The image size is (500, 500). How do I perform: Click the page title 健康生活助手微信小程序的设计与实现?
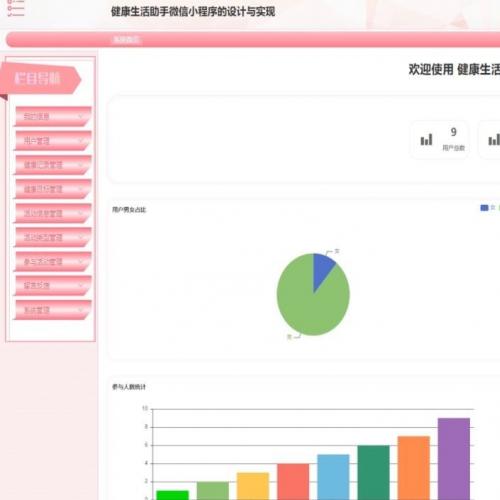click(193, 12)
